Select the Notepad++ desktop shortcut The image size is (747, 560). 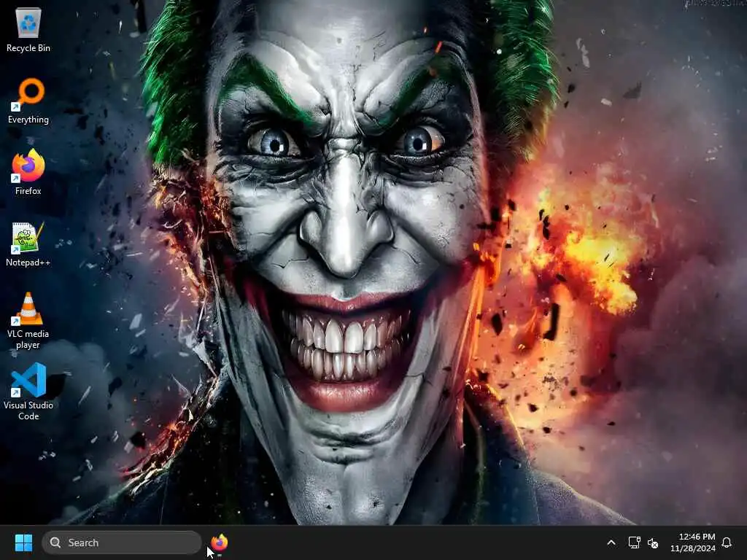[x=28, y=244]
